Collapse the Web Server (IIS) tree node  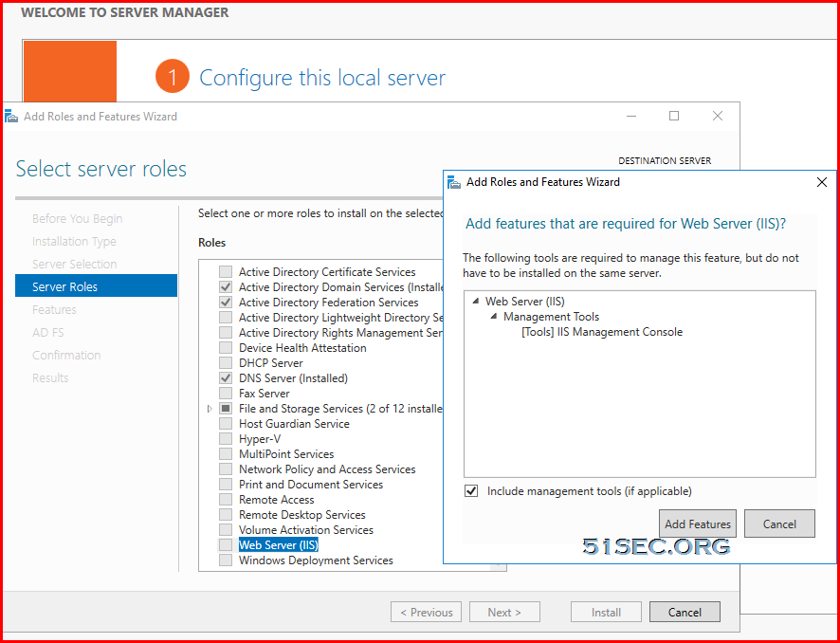pyautogui.click(x=476, y=302)
